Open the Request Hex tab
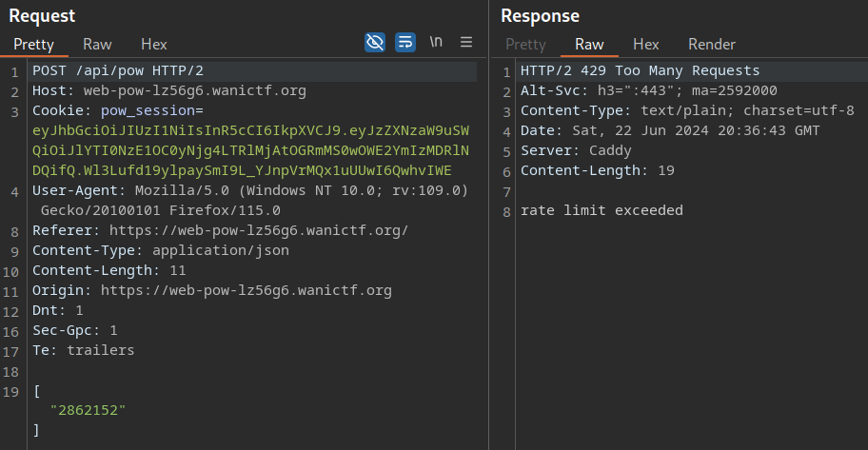Screen dimensions: 868x450 (x=154, y=44)
